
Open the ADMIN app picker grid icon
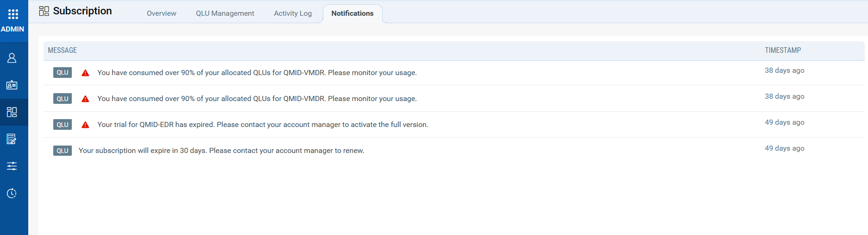[13, 14]
